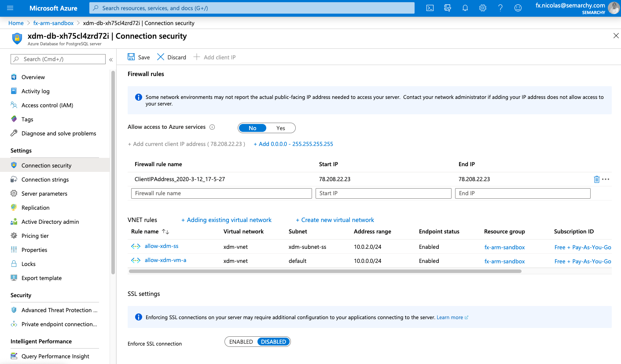The width and height of the screenshot is (621, 364).
Task: Set Enforce SSL connection to ENABLED
Action: click(241, 342)
